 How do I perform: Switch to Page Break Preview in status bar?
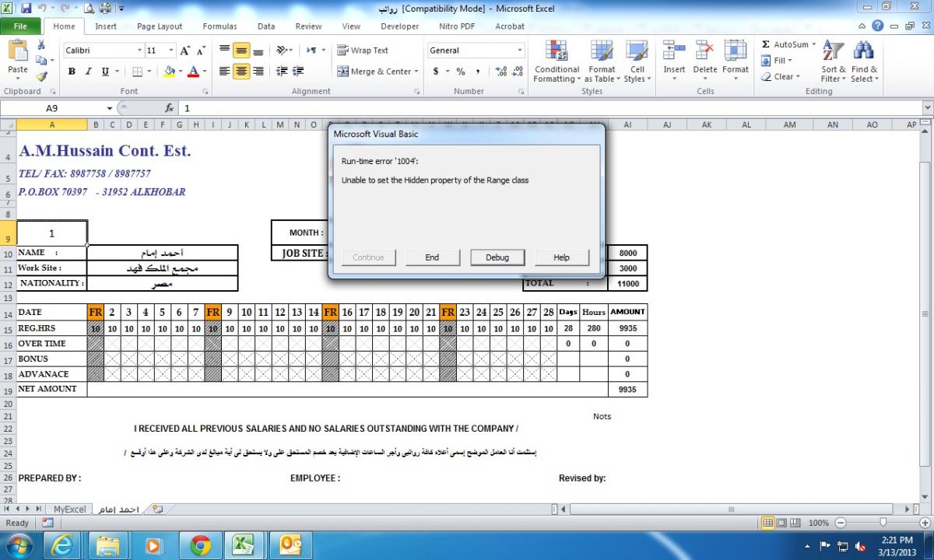(x=795, y=523)
